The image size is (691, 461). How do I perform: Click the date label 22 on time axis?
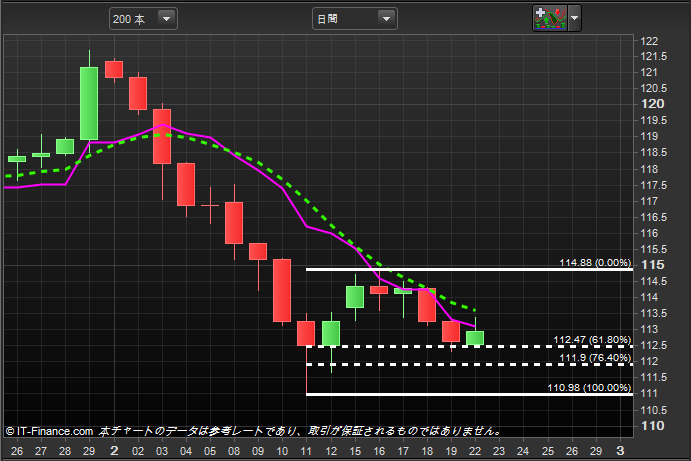pyautogui.click(x=475, y=451)
